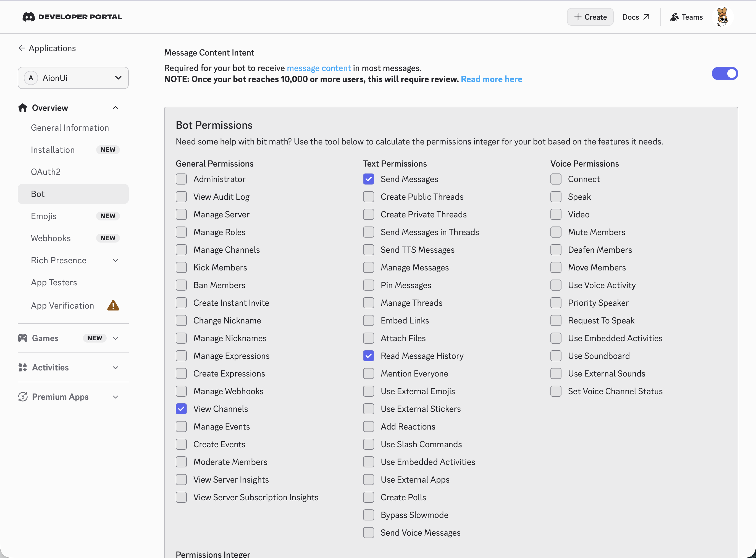
Task: Expand the Games section chevron
Action: point(116,338)
